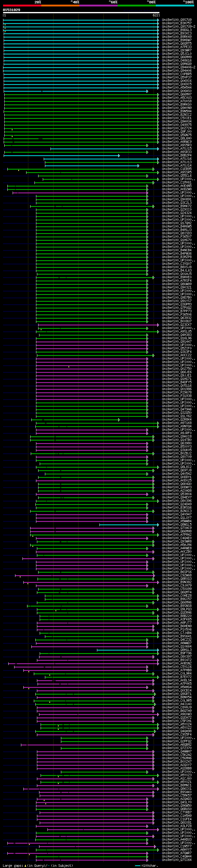The image size is (197, 868).
Task: Open hit UniRef100_B3H757
Action: 177,23
